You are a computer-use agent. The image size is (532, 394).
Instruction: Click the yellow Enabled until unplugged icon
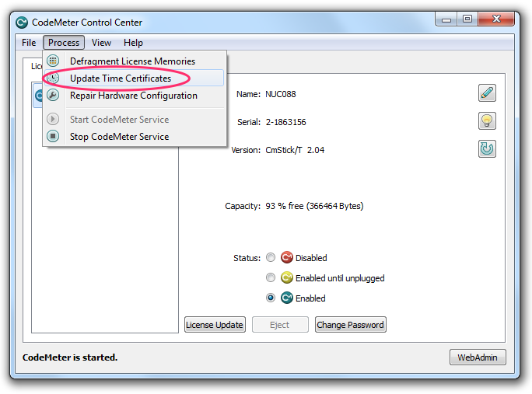(x=287, y=277)
